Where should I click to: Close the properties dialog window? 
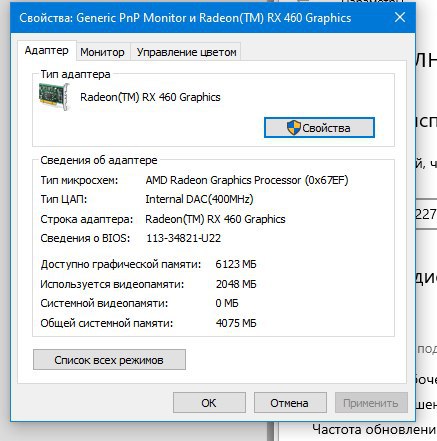[400, 17]
